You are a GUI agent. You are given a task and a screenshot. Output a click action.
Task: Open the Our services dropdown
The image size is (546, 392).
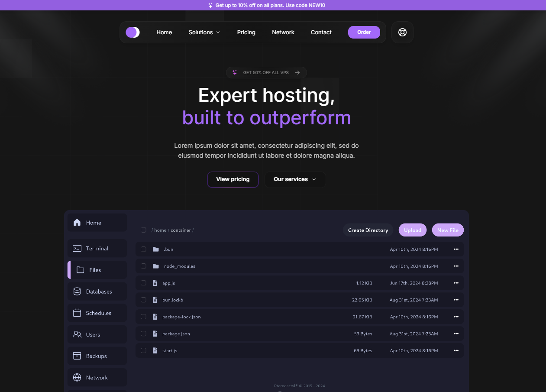[295, 179]
